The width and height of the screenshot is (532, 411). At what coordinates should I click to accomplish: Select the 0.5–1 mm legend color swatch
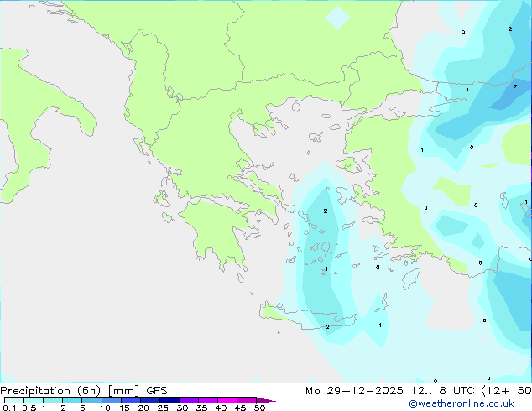pos(34,400)
